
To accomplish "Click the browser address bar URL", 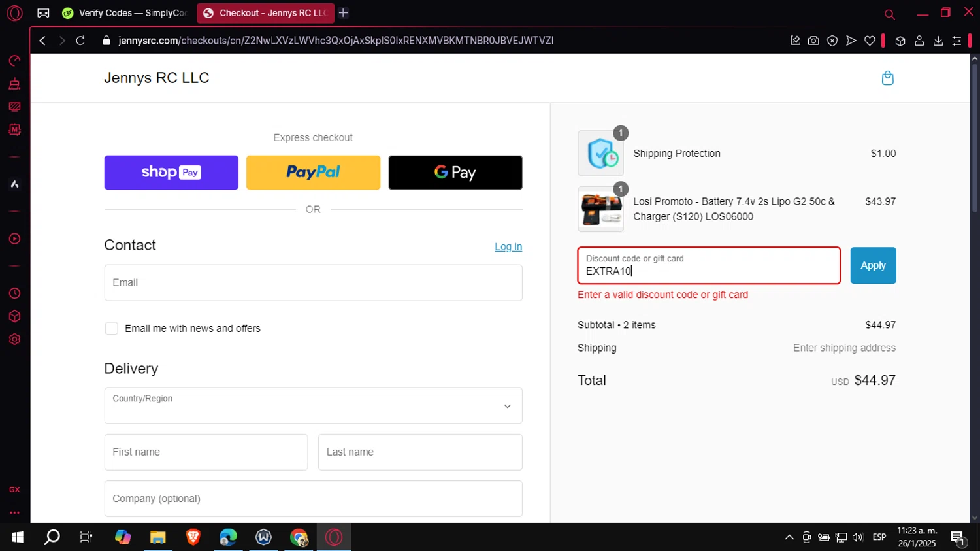I will click(x=336, y=41).
